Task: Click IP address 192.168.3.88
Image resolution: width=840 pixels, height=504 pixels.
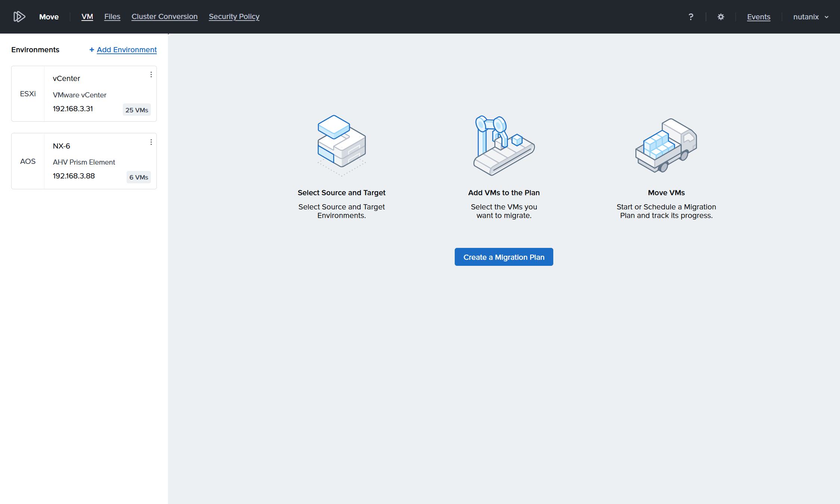Action: pyautogui.click(x=74, y=176)
